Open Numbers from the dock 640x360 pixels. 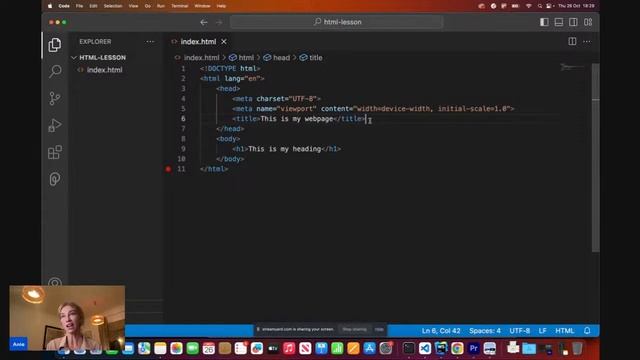coord(337,348)
